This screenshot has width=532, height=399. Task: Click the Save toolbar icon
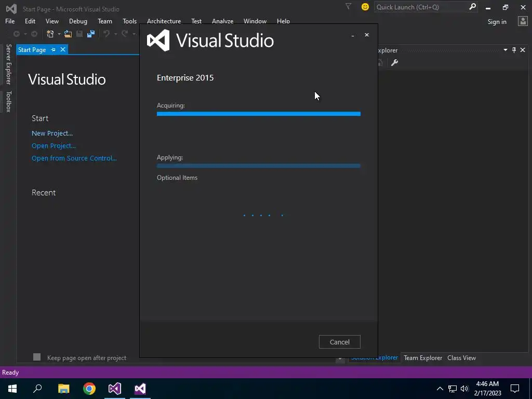click(79, 34)
